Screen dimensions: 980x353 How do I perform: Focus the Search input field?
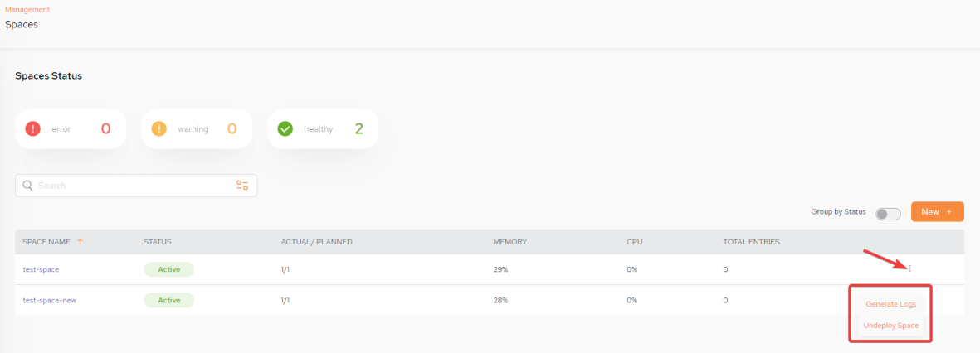[x=135, y=186]
